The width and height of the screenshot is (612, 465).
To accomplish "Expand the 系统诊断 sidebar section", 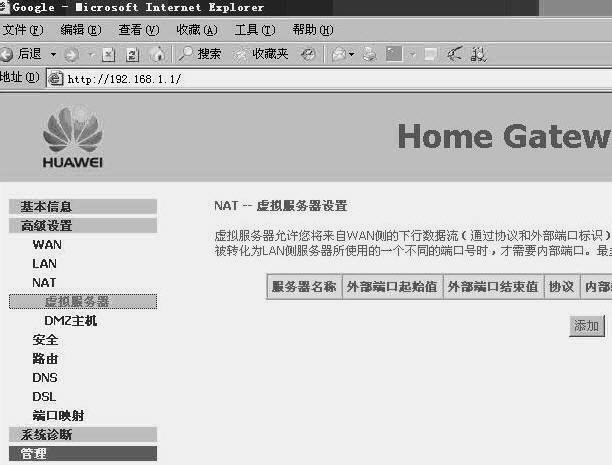I will [x=83, y=435].
